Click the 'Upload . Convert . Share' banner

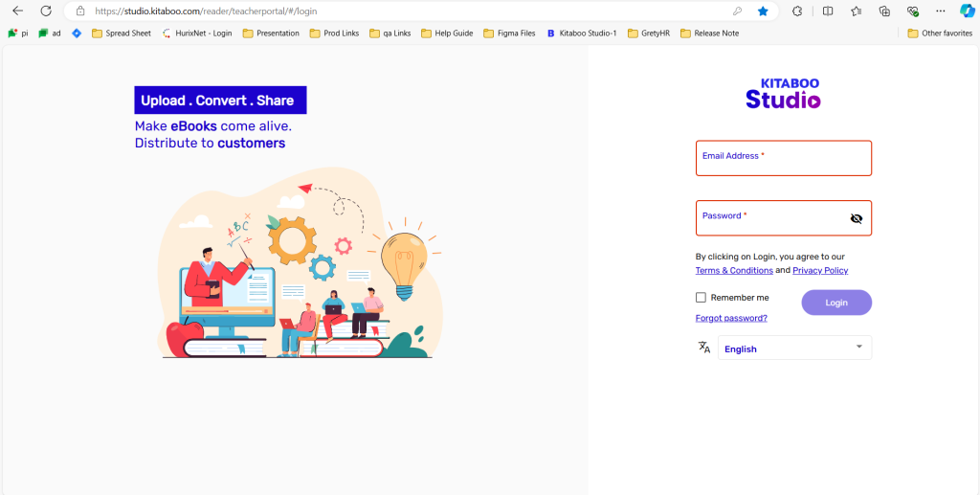click(221, 100)
